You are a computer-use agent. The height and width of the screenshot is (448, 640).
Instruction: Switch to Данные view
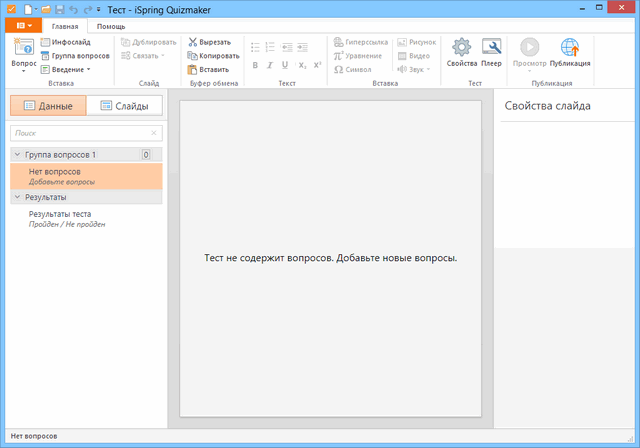(48, 106)
